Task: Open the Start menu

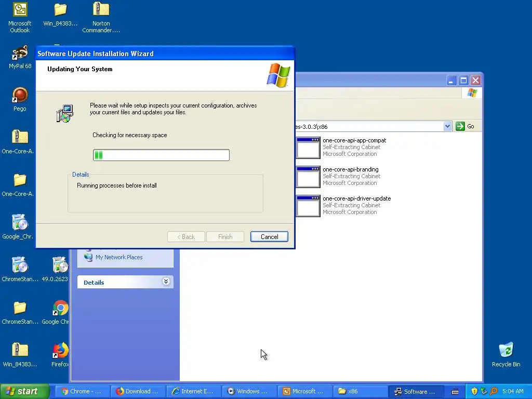Action: click(24, 391)
